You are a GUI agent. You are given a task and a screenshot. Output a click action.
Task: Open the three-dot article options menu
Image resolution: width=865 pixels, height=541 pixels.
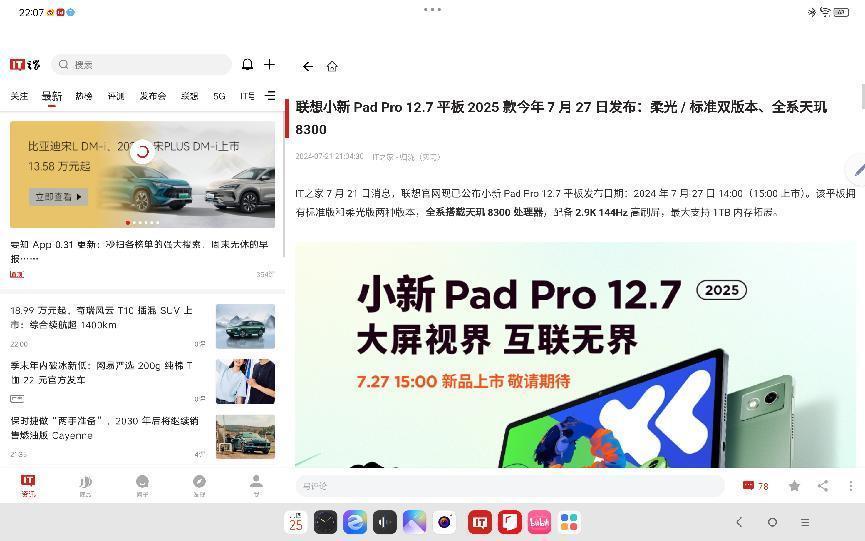pos(850,486)
